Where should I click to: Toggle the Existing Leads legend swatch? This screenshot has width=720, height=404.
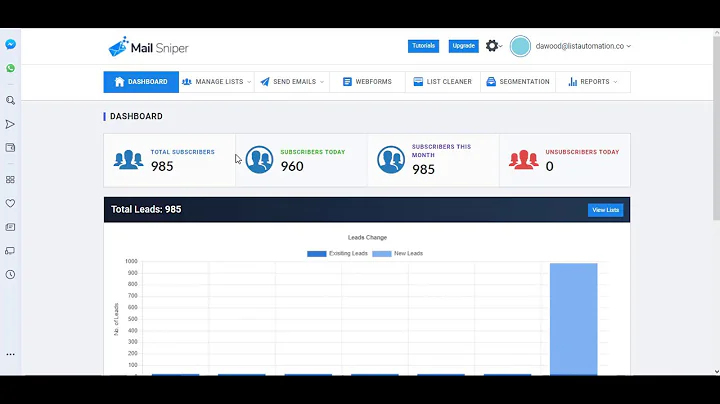[x=316, y=254]
